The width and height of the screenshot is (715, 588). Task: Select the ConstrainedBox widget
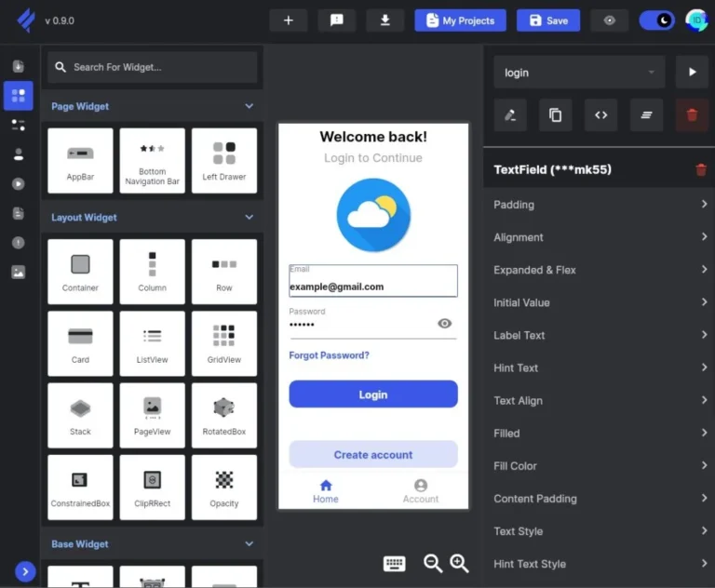pos(80,488)
